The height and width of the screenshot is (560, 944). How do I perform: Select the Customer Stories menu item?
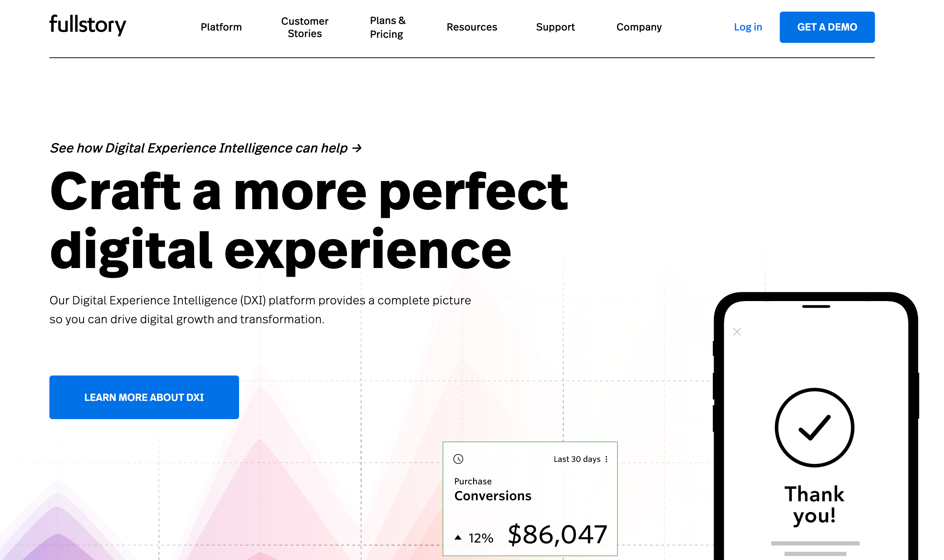[x=303, y=27]
